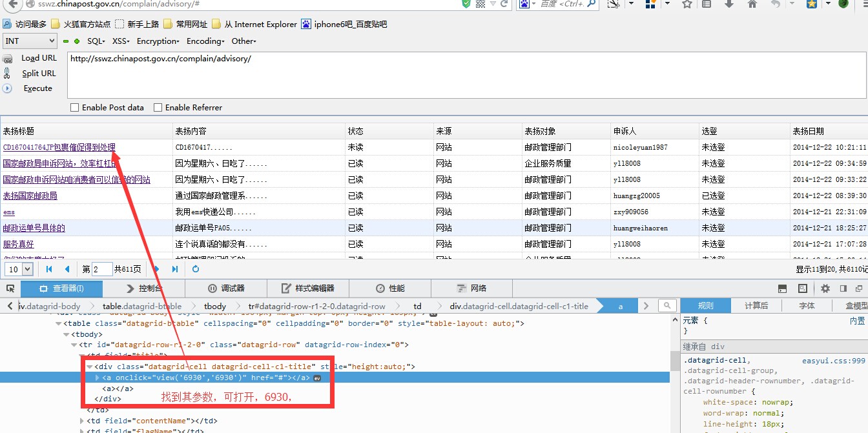Open the downloads arrow icon
868x433 pixels.
click(729, 5)
